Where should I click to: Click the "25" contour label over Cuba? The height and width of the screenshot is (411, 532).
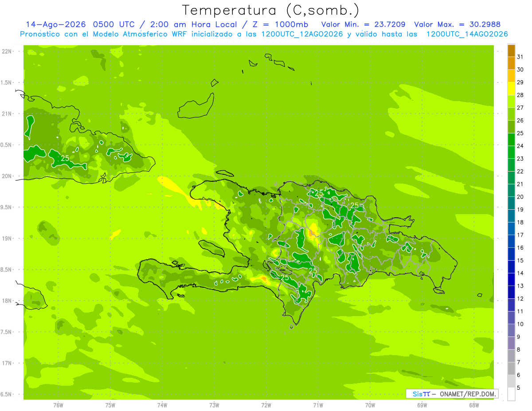coord(65,158)
